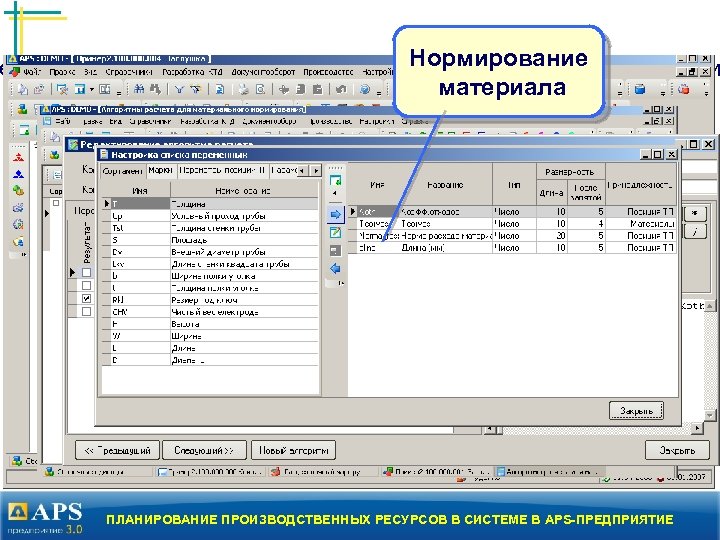Select the Норма расхода материала row
The height and width of the screenshot is (540, 720).
click(512, 236)
